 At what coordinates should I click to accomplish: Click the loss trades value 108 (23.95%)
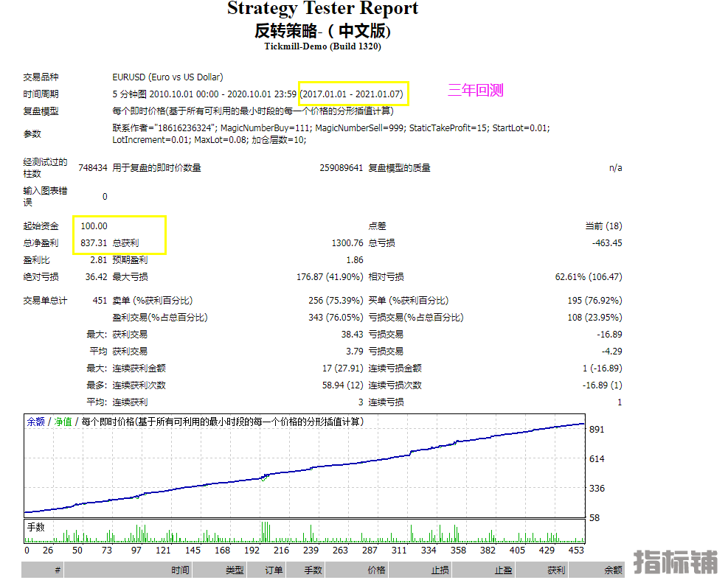[594, 318]
